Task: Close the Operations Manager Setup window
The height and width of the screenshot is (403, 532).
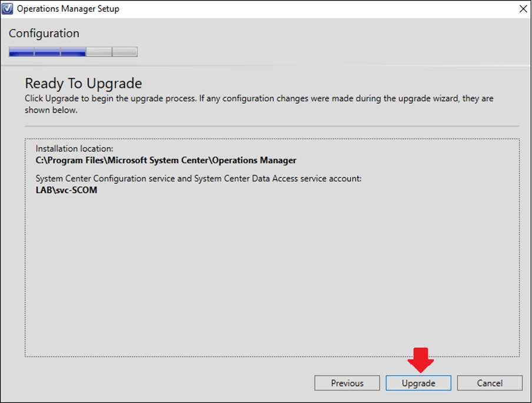Action: coord(523,8)
